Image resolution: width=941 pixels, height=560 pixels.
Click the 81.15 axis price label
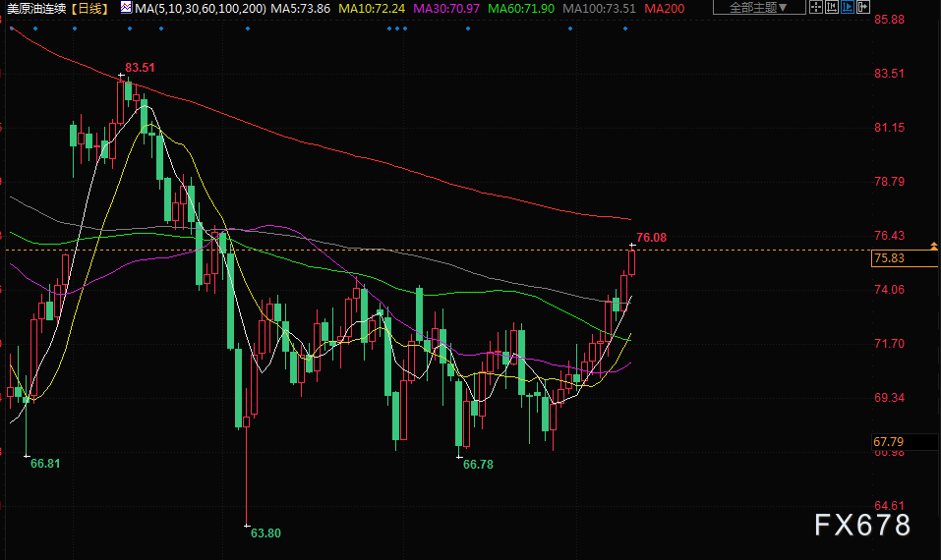click(x=890, y=128)
